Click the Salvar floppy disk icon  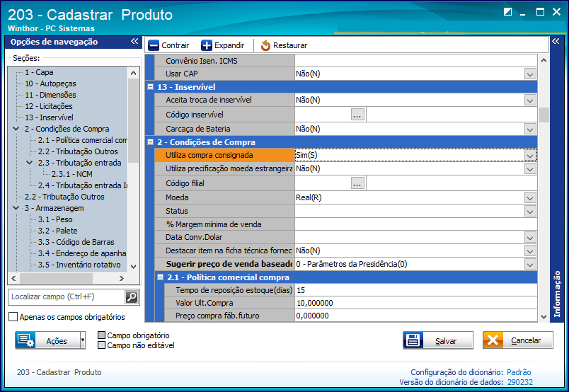413,340
